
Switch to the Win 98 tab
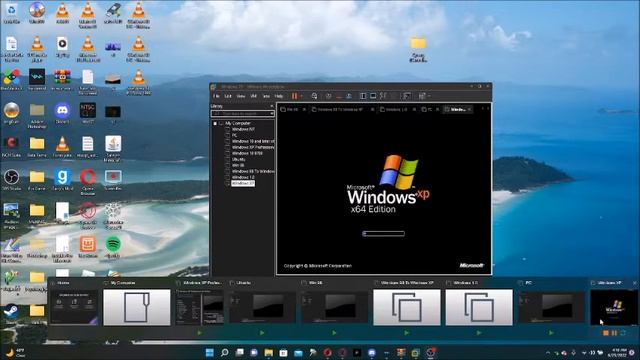(292, 109)
